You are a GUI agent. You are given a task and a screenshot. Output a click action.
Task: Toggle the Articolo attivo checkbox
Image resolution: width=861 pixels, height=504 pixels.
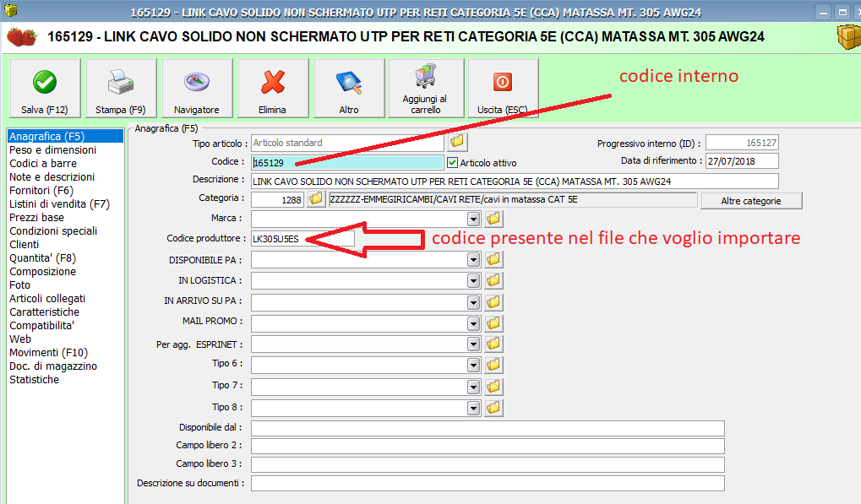[452, 162]
